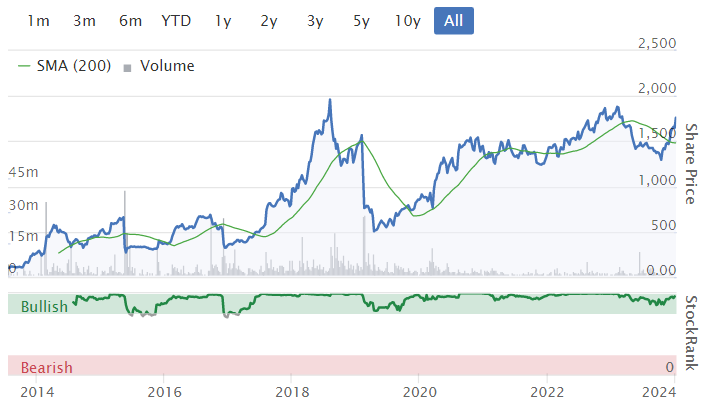Toggle the SMA (200) legend entry
Screen dimensions: 710x399
pyautogui.click(x=64, y=66)
